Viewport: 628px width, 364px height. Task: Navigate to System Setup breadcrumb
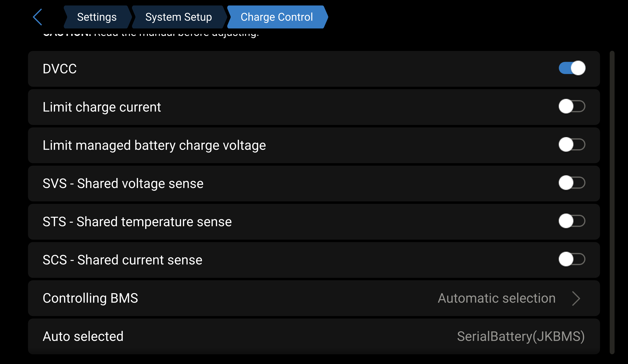click(x=179, y=17)
